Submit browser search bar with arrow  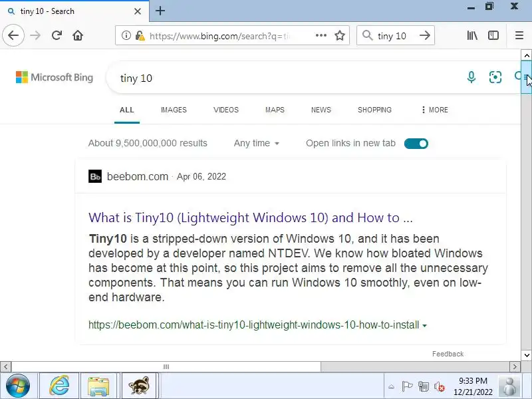425,35
